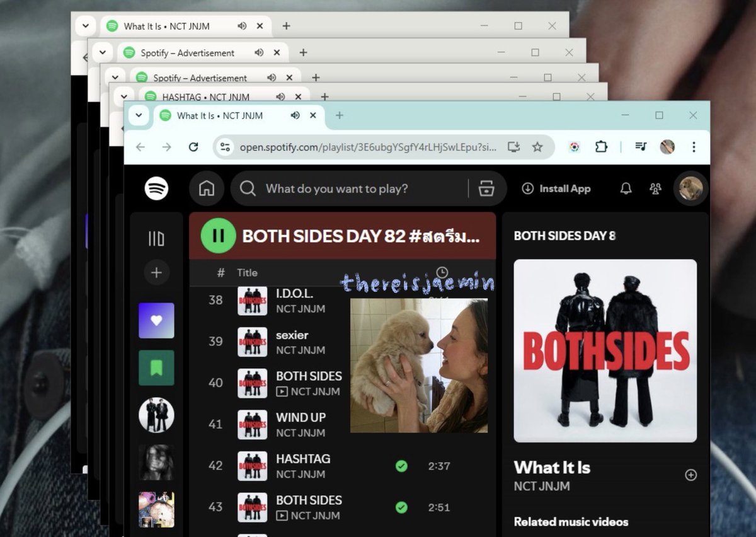Toggle green saved checkmark for track 43
Viewport: 756px width, 537px height.
[x=401, y=507]
